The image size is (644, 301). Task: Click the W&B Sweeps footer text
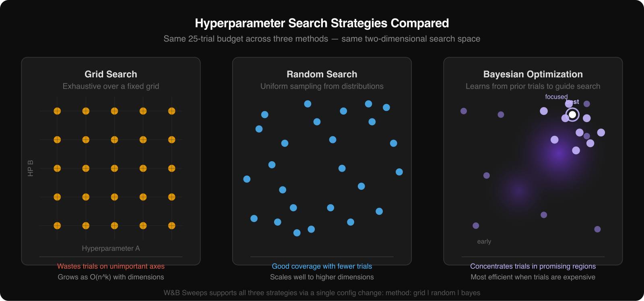[322, 293]
